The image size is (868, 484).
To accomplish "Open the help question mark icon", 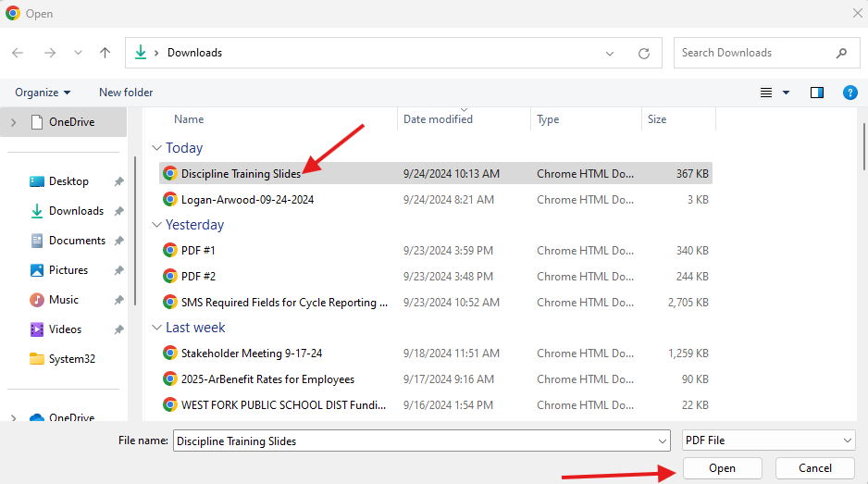I will pyautogui.click(x=849, y=93).
